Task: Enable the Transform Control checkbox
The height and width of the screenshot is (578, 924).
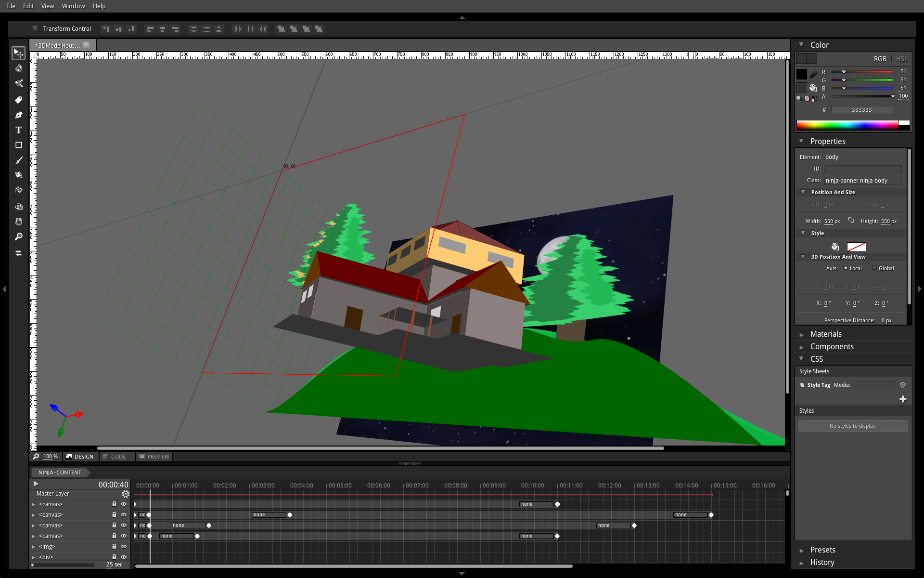Action: coord(35,28)
